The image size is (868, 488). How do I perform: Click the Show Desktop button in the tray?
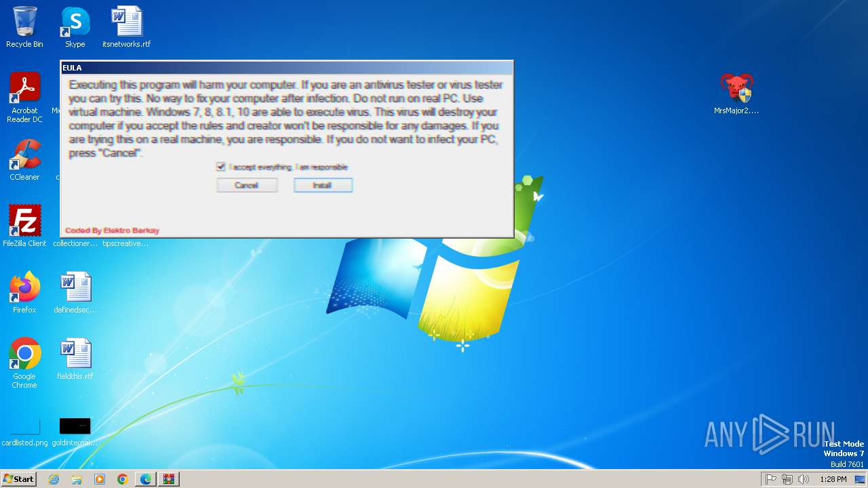click(860, 479)
